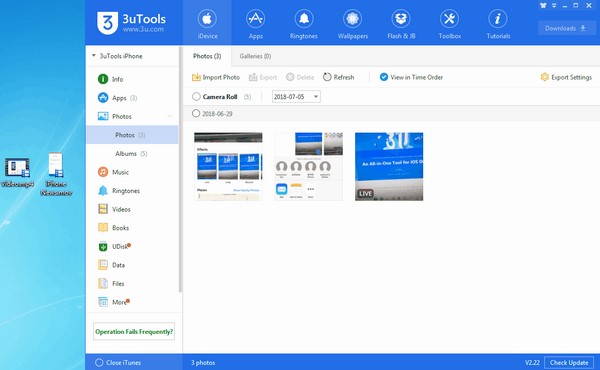This screenshot has width=600, height=370.
Task: Open the iDevice section
Action: pos(207,23)
